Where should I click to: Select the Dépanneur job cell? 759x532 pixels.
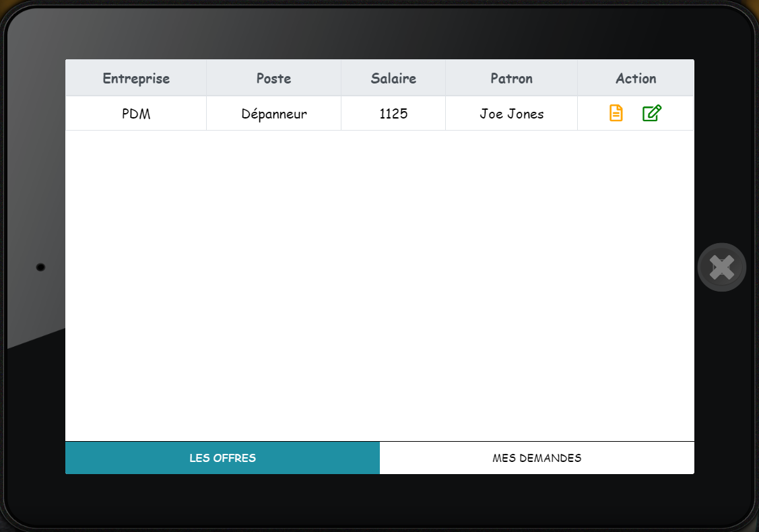[x=274, y=113]
